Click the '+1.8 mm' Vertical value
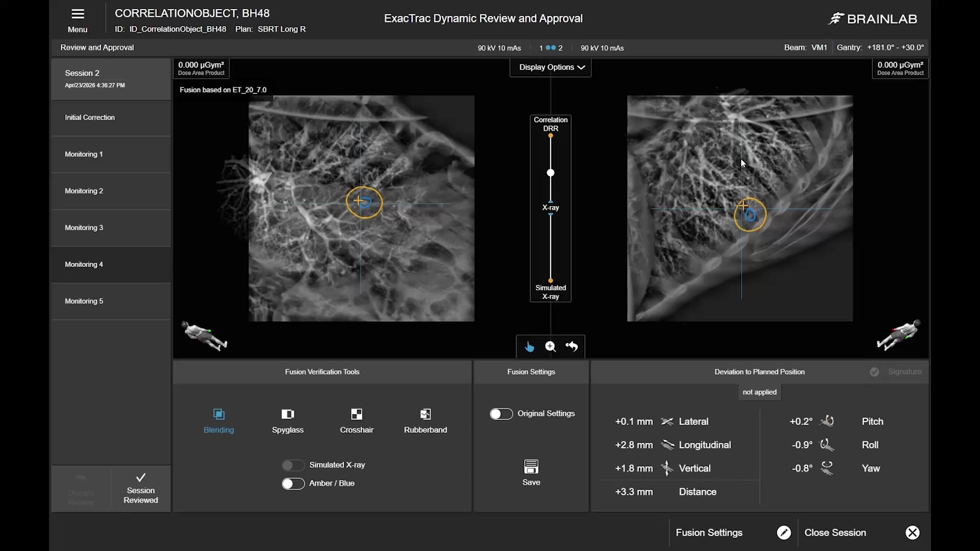The width and height of the screenshot is (980, 551). 634,468
